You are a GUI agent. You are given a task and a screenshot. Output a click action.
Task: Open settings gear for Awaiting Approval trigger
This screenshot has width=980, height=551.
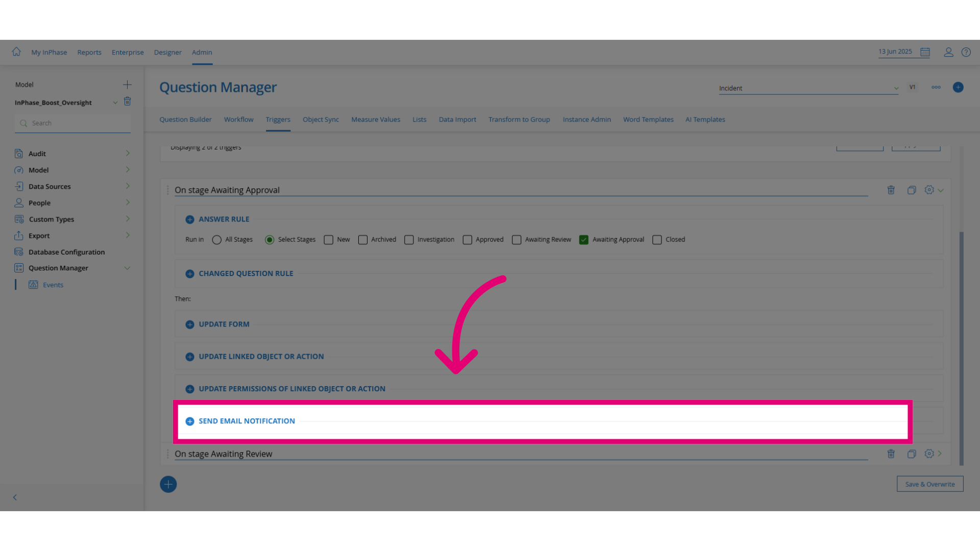pos(929,190)
